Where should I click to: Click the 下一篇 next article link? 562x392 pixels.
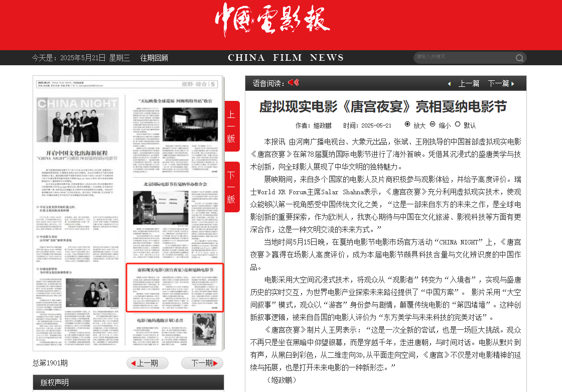tap(500, 83)
